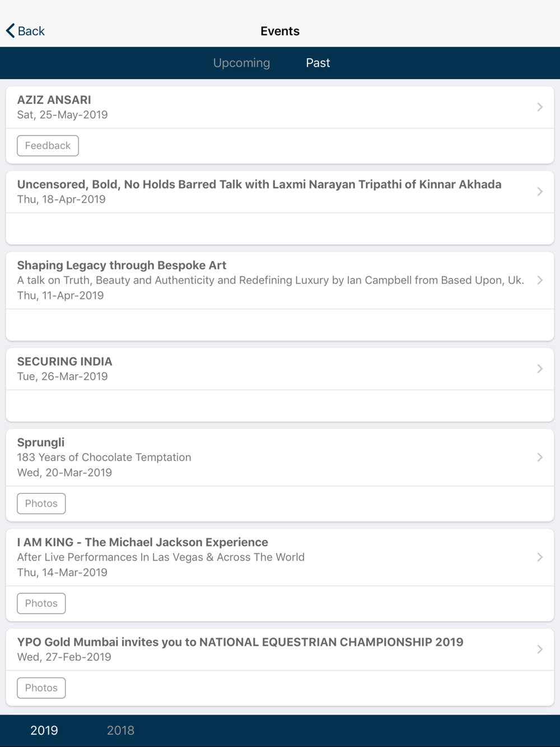Expand Laxmi Narayan Tripathi talk chevron

pos(539,192)
